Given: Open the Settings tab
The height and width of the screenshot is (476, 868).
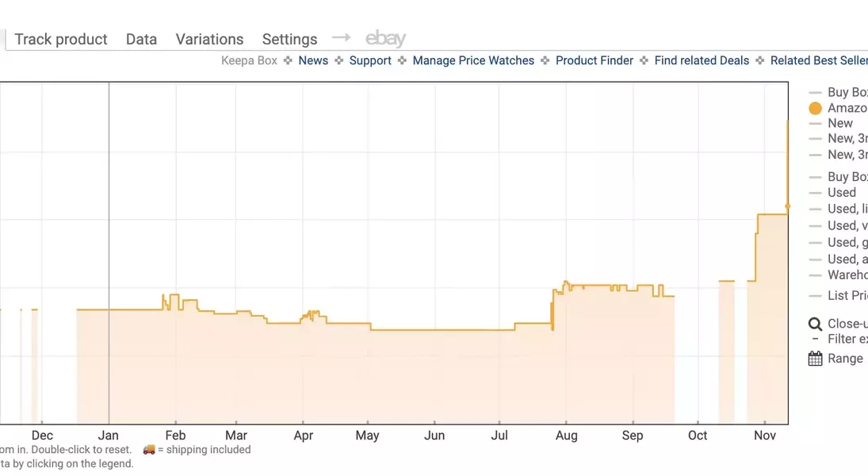Looking at the screenshot, I should click(289, 39).
